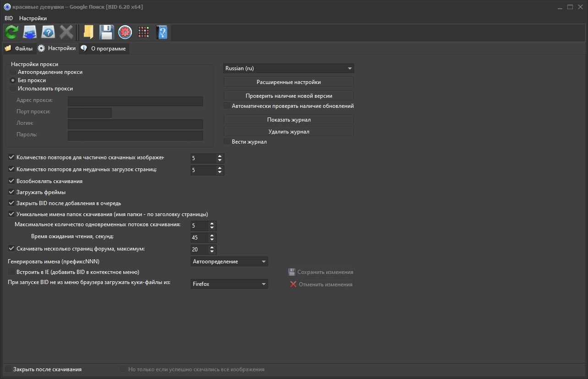588x379 pixels.
Task: Click the floppy disk save icon
Action: point(106,32)
